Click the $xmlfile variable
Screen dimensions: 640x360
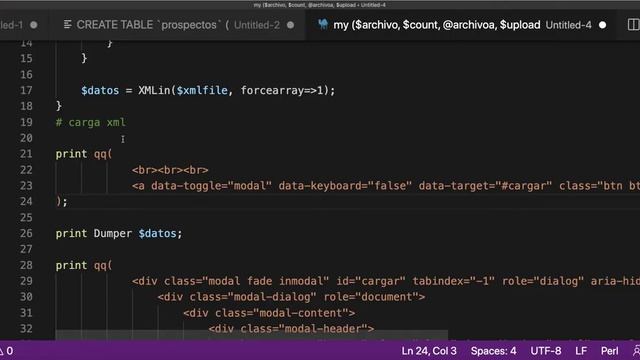click(202, 90)
